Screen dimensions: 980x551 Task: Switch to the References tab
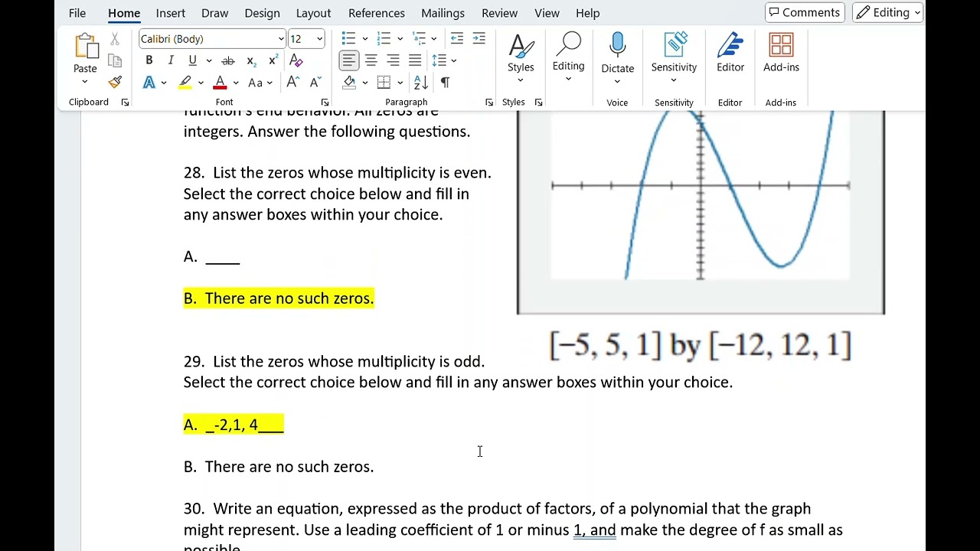377,13
